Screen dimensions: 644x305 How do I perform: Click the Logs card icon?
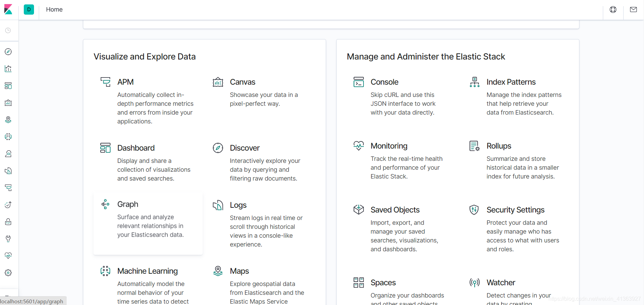pyautogui.click(x=218, y=205)
